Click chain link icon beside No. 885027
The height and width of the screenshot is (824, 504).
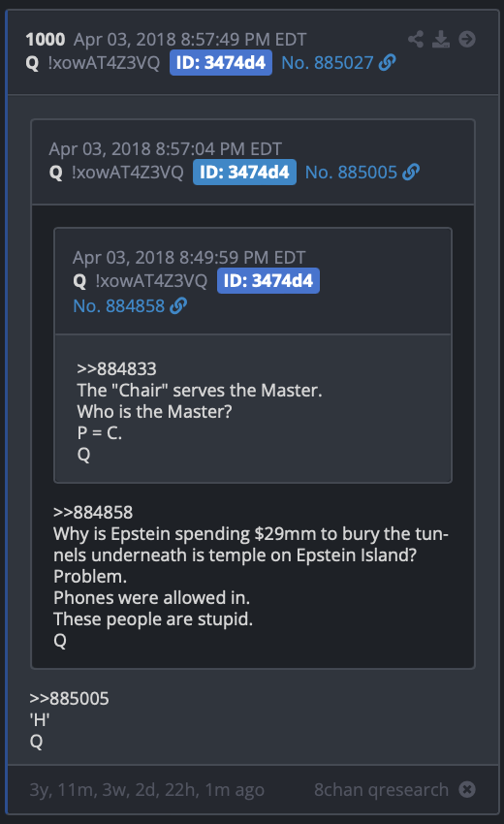pos(388,63)
